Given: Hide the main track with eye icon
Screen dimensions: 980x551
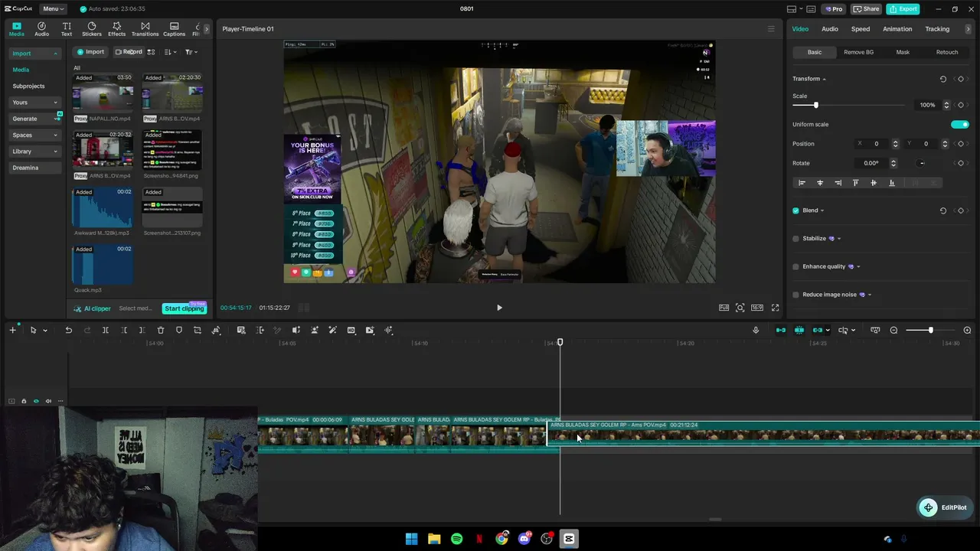Looking at the screenshot, I should click(36, 401).
